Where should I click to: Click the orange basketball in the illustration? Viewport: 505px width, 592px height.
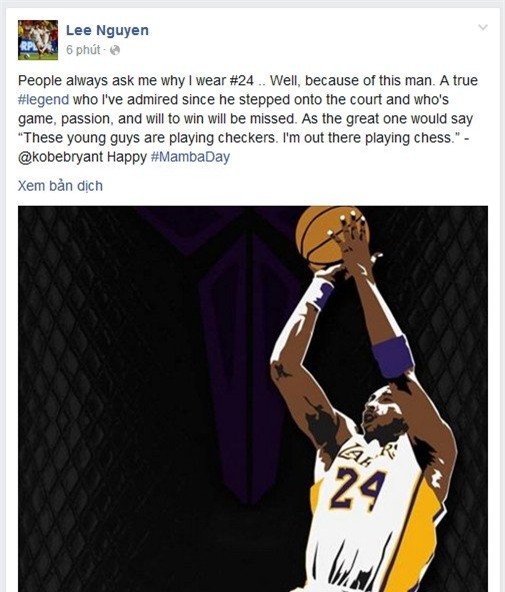pyautogui.click(x=325, y=236)
